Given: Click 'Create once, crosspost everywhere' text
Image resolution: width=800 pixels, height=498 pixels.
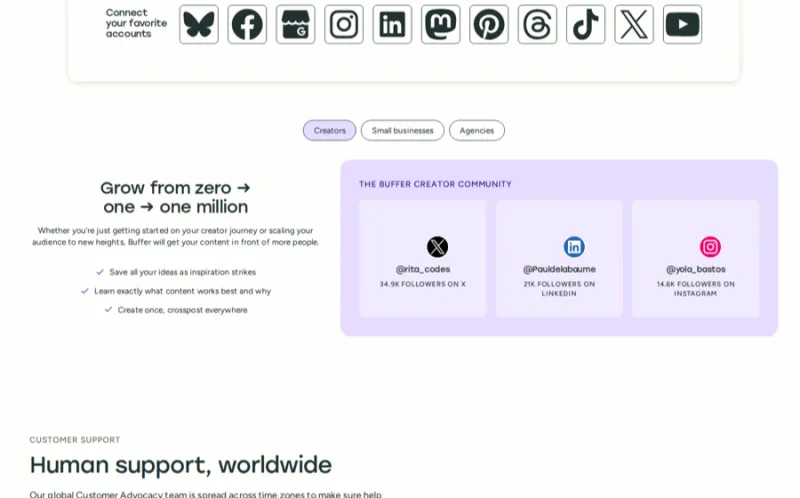Looking at the screenshot, I should coord(183,310).
